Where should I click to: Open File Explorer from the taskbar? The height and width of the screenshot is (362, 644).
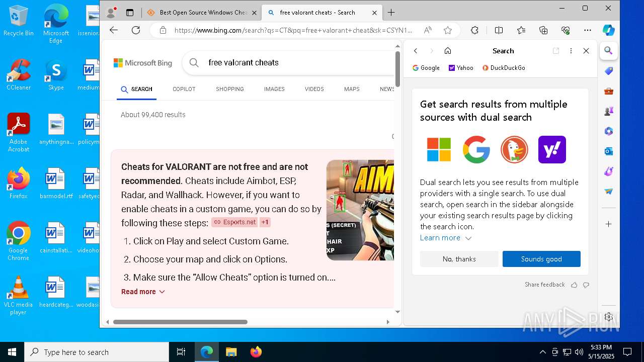pyautogui.click(x=231, y=352)
